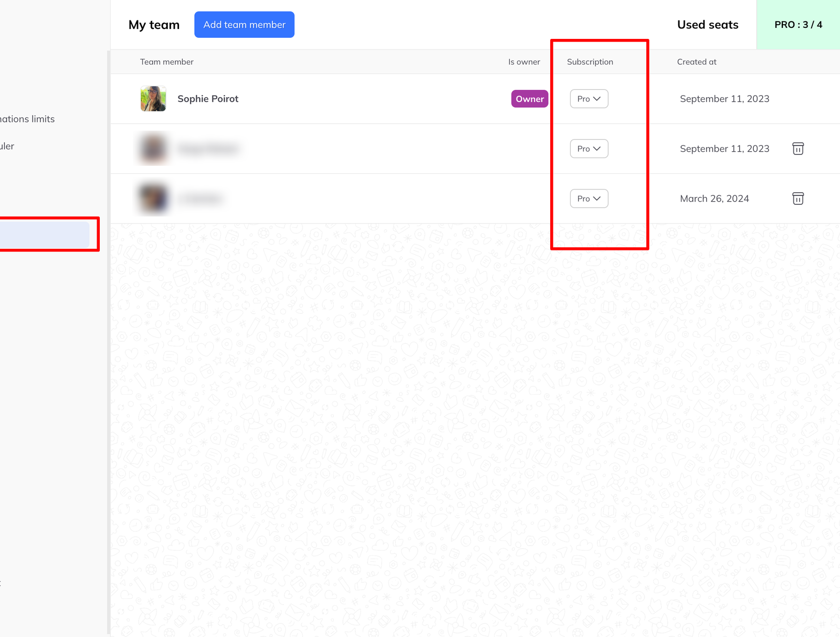Screen dimensions: 840x637
Task: Select the highlighted sidebar menu item
Action: point(45,234)
